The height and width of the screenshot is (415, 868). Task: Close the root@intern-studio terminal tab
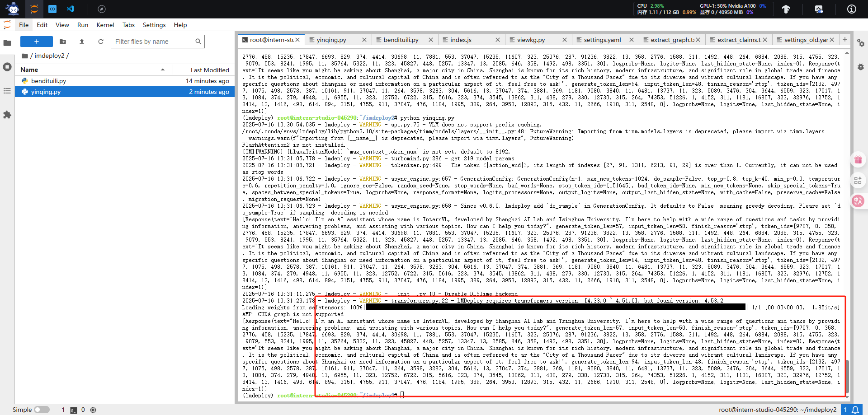click(297, 40)
